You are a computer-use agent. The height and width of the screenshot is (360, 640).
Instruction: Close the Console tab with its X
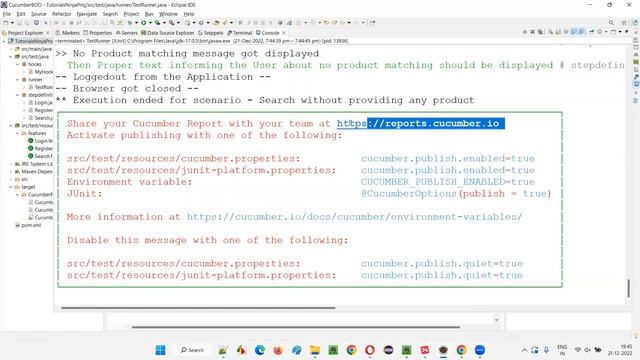[284, 33]
